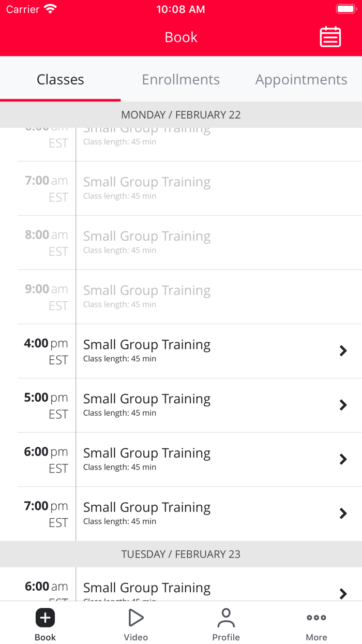
Task: Expand Tuesday 6:00 am class chevron
Action: (343, 593)
